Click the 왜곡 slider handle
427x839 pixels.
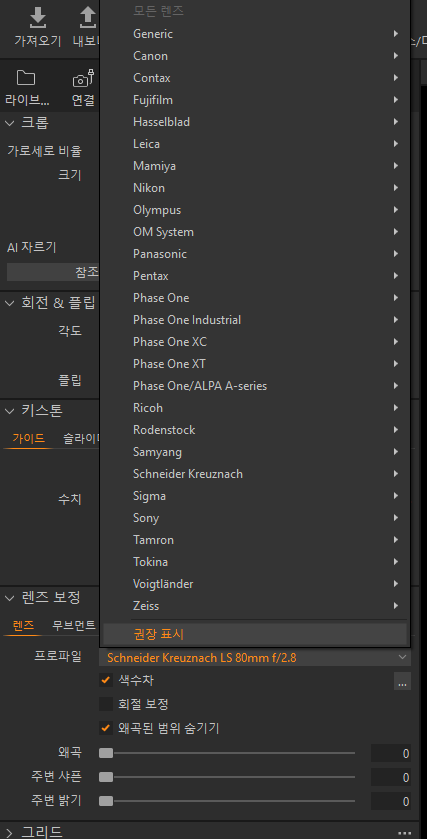[x=106, y=753]
